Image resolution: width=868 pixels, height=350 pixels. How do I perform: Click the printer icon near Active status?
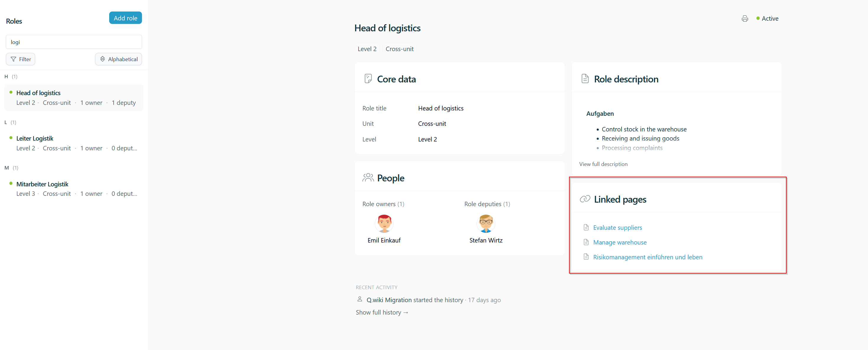click(x=745, y=19)
